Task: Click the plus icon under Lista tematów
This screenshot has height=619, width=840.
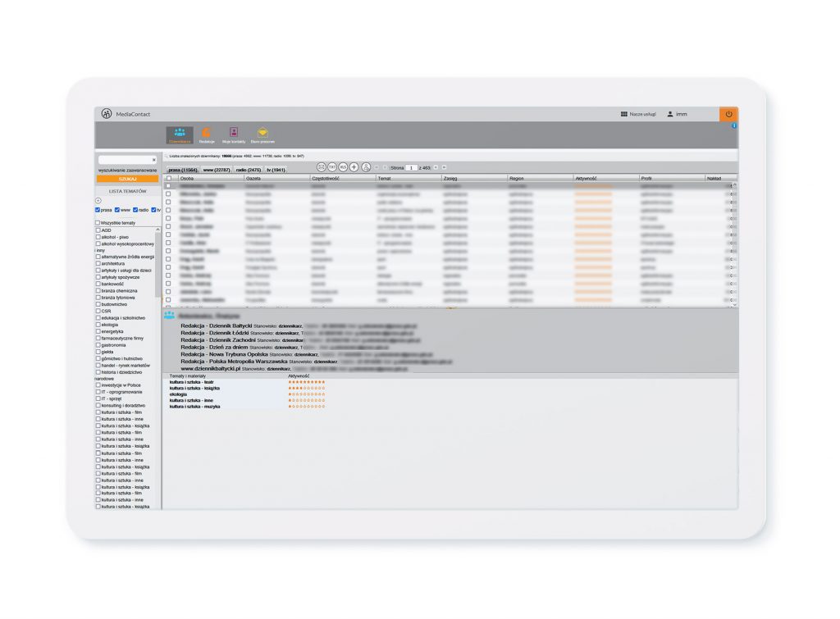Action: 98,201
